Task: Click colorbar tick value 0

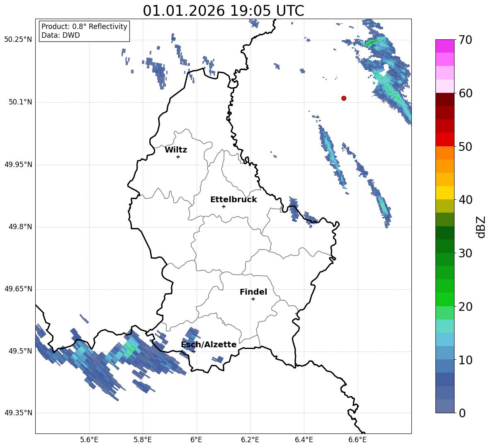Action: coord(462,413)
